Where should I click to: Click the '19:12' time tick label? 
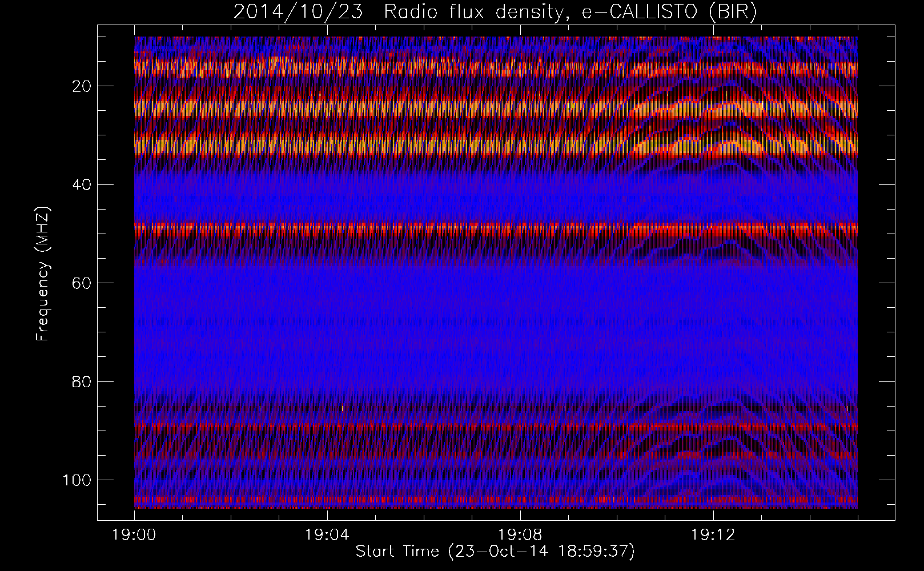(x=713, y=535)
